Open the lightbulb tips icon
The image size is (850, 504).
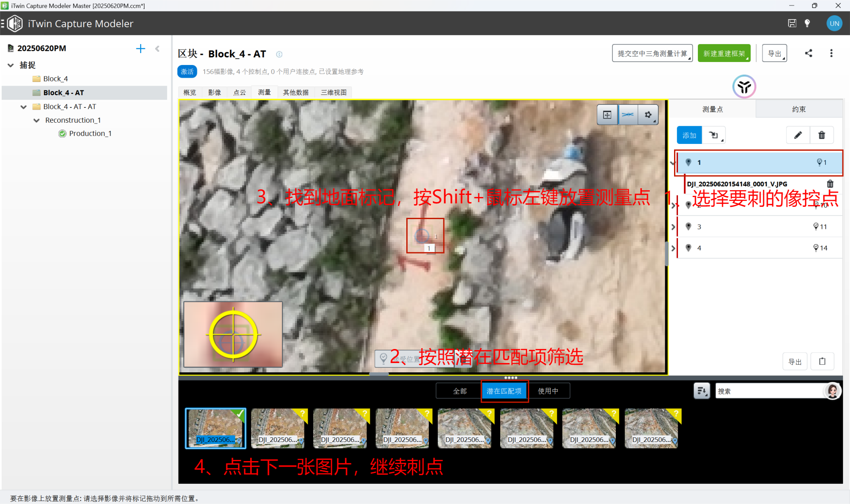(807, 23)
